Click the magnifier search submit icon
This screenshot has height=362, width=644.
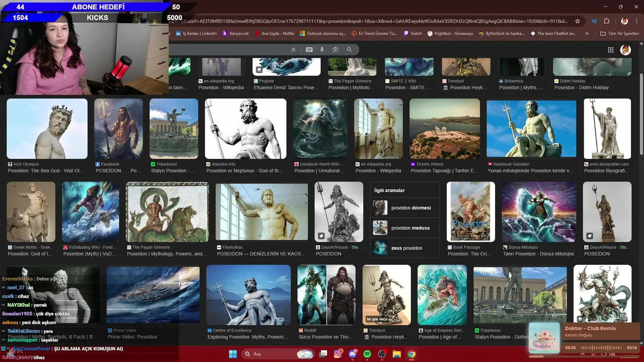(349, 50)
